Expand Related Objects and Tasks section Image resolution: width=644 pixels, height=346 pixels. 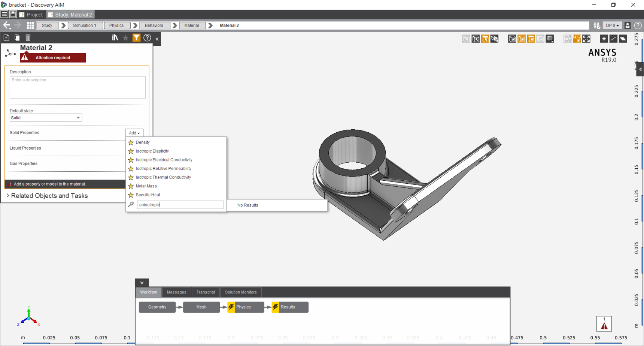[x=48, y=196]
